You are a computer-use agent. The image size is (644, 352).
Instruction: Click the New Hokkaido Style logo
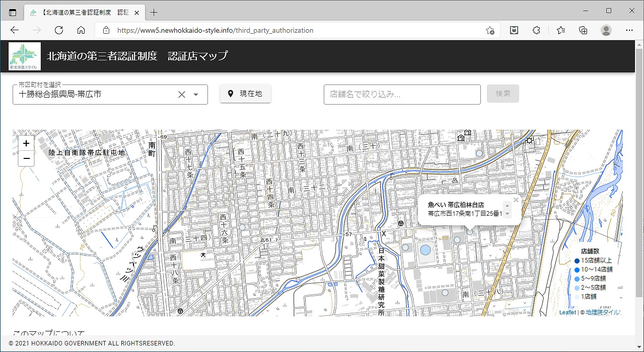tap(25, 56)
